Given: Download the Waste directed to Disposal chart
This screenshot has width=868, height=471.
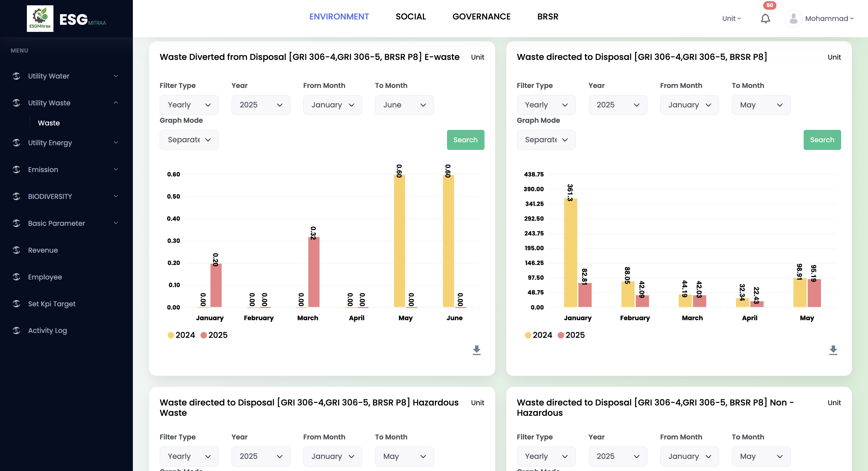Looking at the screenshot, I should (x=833, y=350).
